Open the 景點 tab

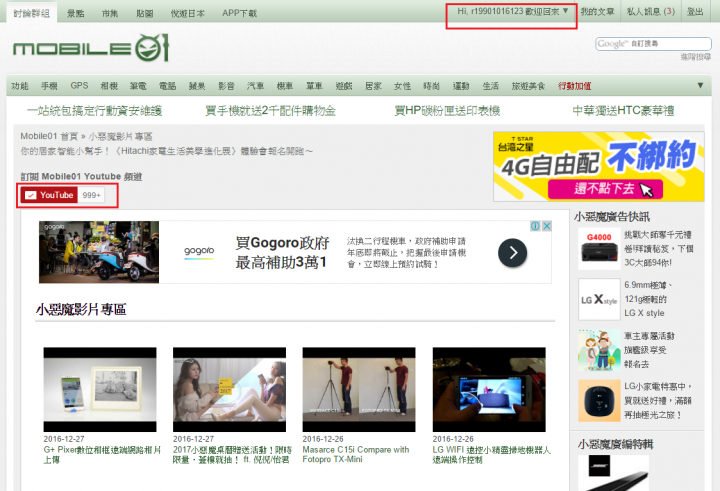[76, 13]
